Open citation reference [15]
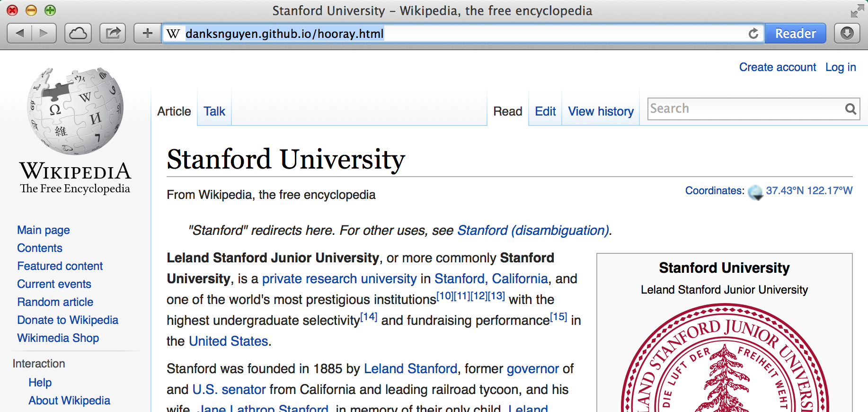The image size is (868, 412). point(559,317)
